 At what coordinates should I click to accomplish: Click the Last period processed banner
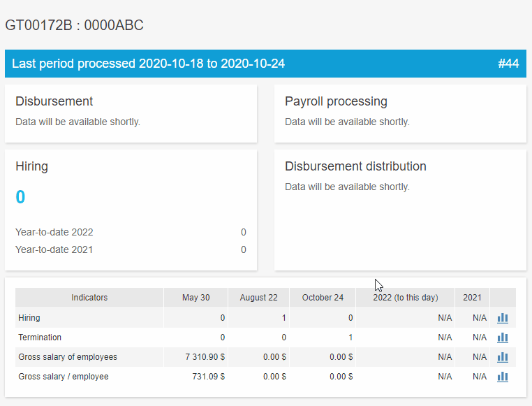tap(148, 64)
